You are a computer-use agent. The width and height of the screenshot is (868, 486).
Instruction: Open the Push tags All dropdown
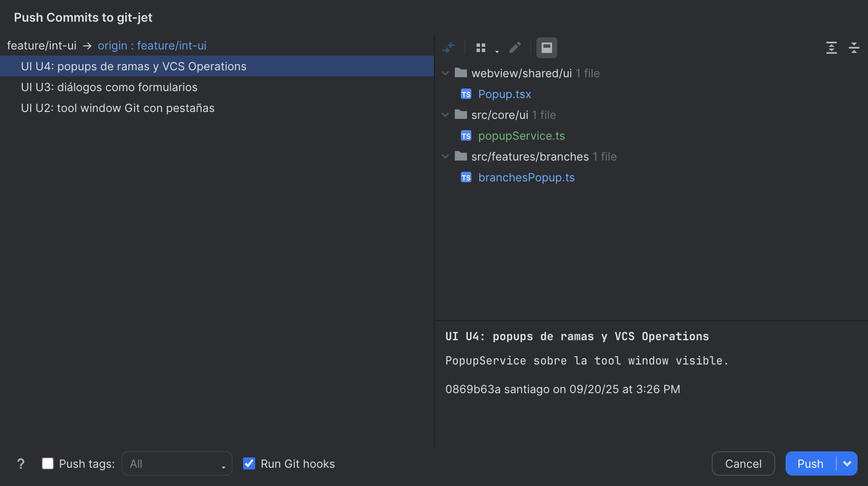coord(177,463)
